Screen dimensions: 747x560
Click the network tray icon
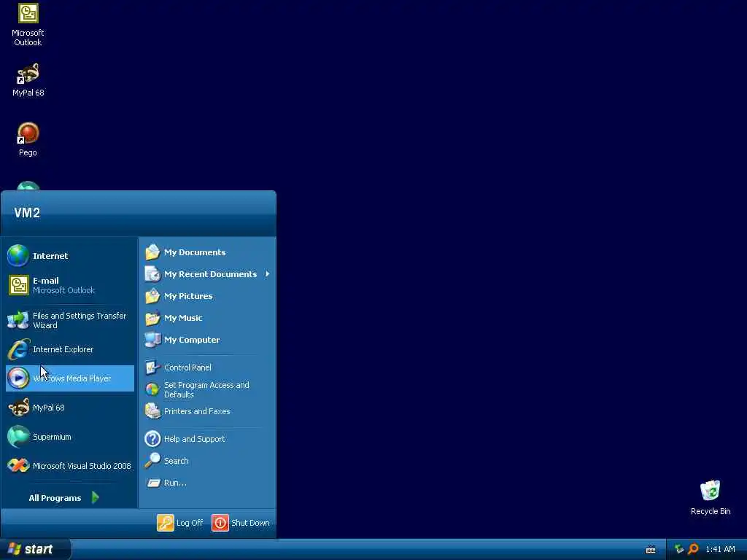[x=679, y=550]
